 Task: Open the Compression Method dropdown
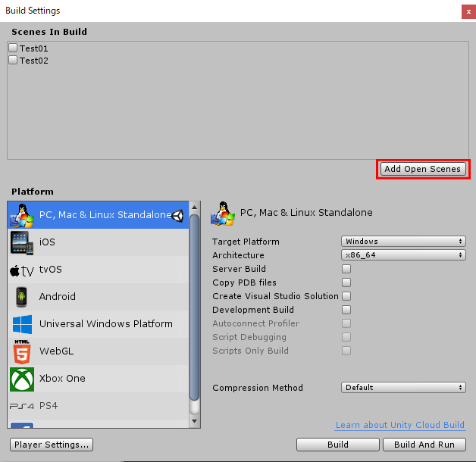click(x=403, y=388)
